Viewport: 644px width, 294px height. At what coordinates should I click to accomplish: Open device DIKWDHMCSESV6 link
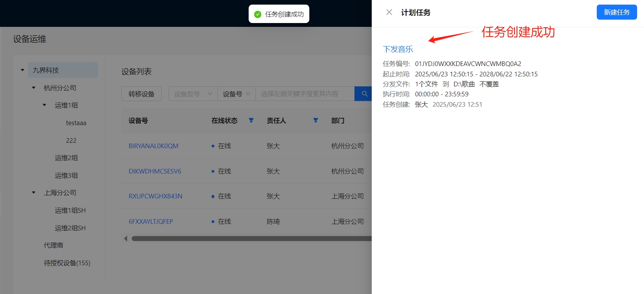(155, 171)
